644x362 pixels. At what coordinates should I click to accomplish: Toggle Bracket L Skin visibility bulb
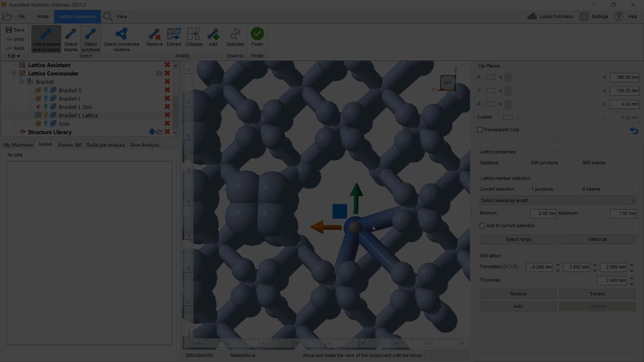46,107
